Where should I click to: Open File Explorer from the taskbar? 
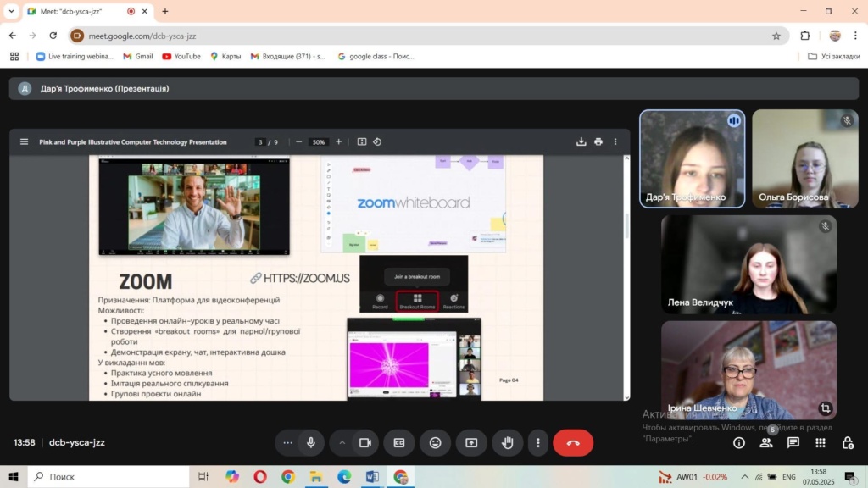[x=315, y=476]
